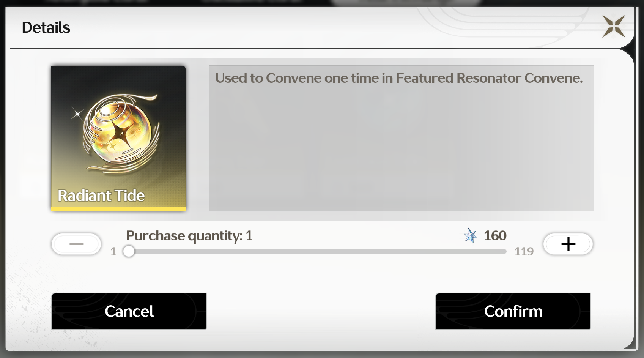
Task: Click the yellow rarity bar under Radiant Tide
Action: [118, 209]
